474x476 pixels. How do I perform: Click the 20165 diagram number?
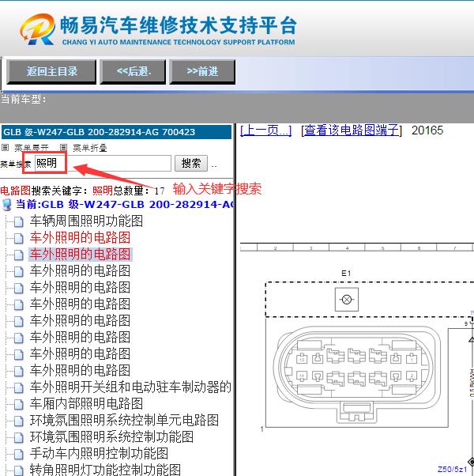pos(427,130)
